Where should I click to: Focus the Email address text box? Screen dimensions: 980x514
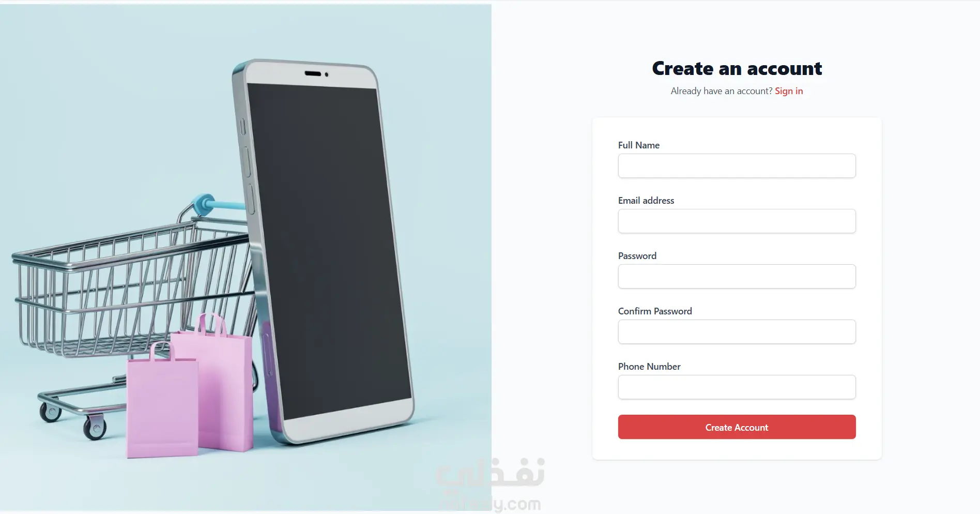(737, 221)
